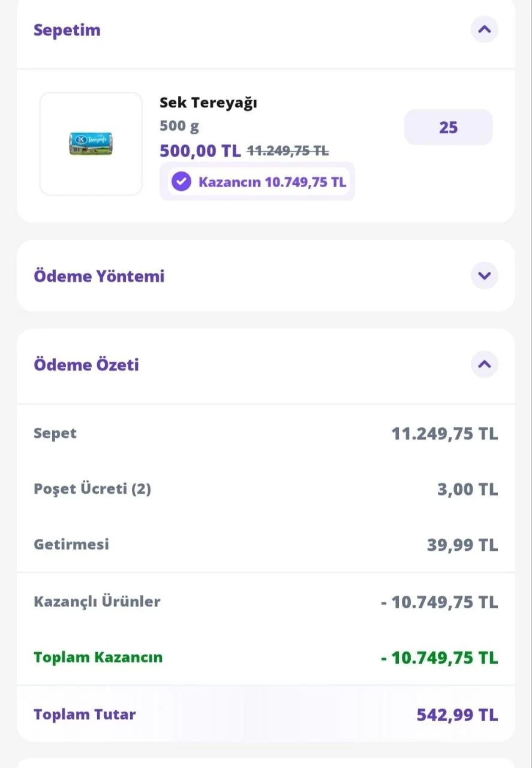Tap the quantity box showing 25

coord(449,127)
